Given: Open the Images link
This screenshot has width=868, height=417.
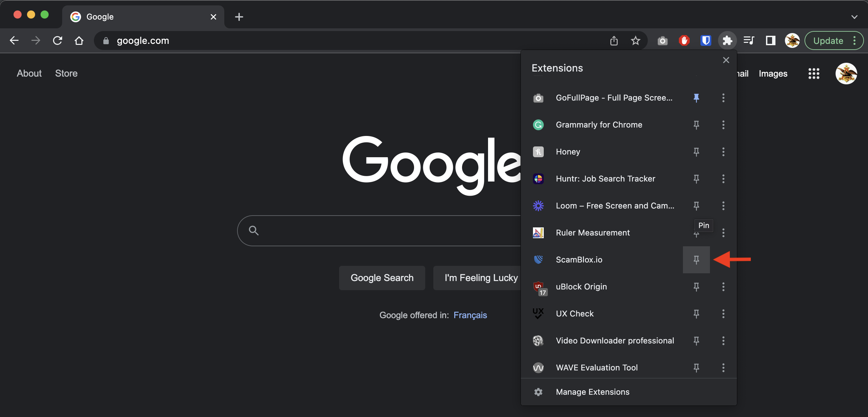Looking at the screenshot, I should (773, 74).
